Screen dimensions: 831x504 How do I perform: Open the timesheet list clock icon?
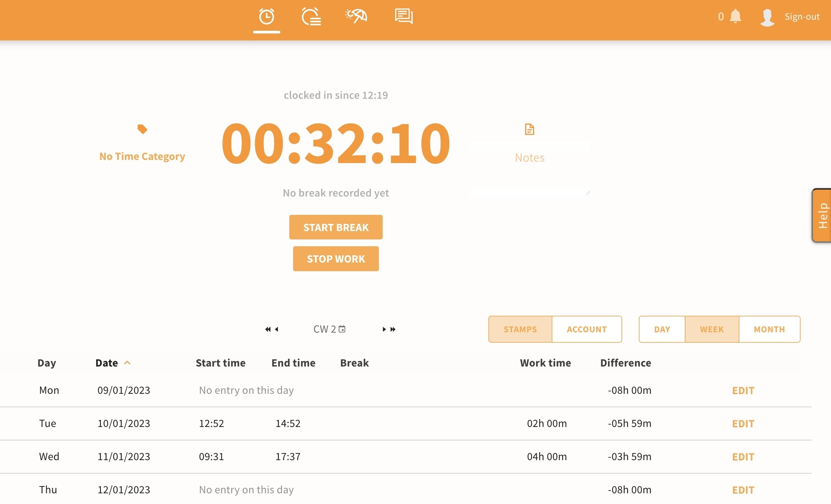(311, 17)
